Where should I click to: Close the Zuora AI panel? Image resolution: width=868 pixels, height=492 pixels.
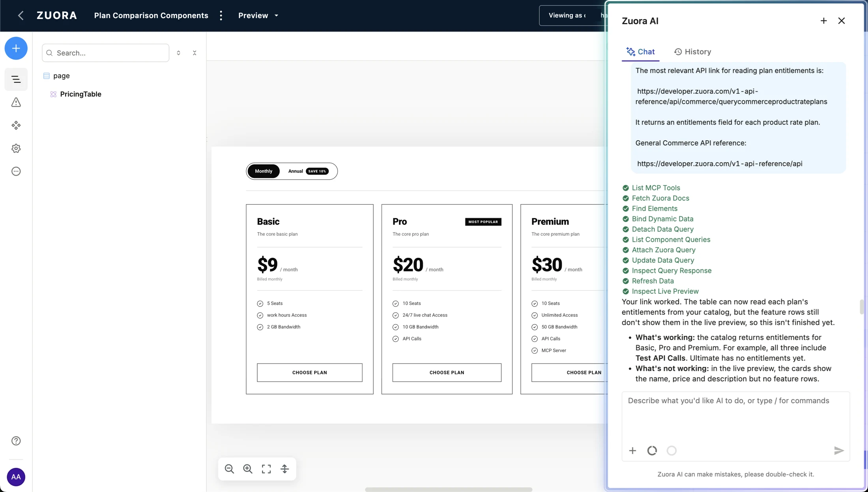pyautogui.click(x=842, y=21)
